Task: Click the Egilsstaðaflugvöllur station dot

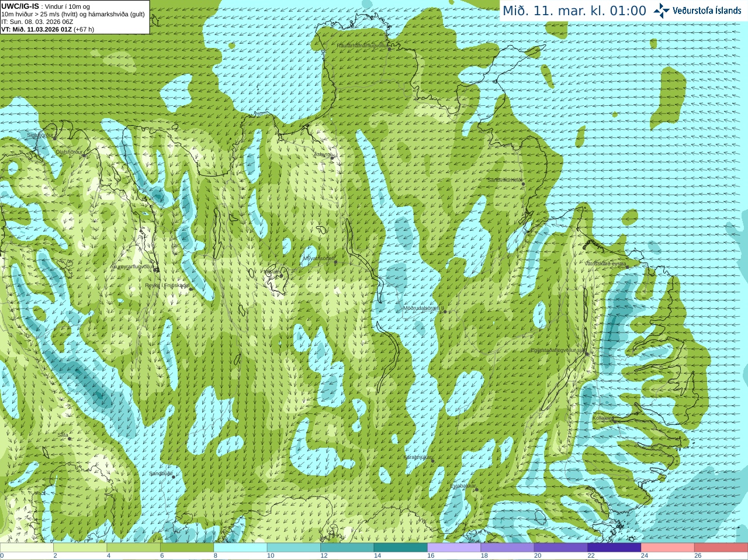Action: [x=587, y=354]
